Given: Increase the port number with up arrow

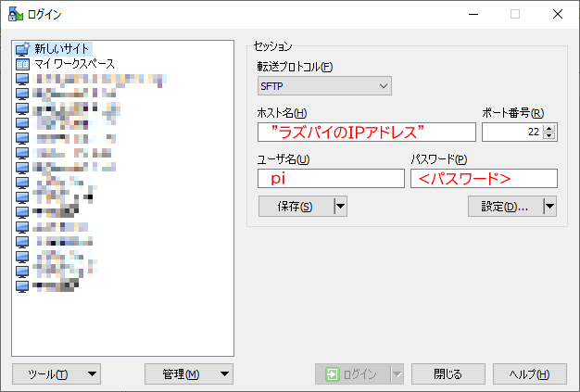Looking at the screenshot, I should click(x=550, y=128).
